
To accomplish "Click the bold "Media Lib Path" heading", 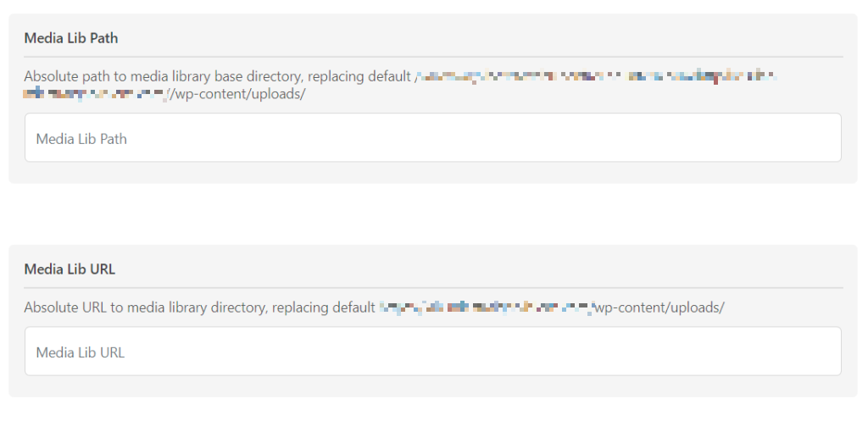I will click(x=70, y=38).
